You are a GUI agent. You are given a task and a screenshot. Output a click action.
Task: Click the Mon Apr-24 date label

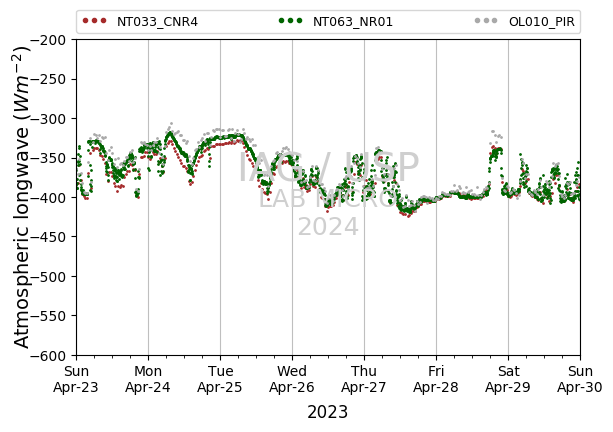148,379
